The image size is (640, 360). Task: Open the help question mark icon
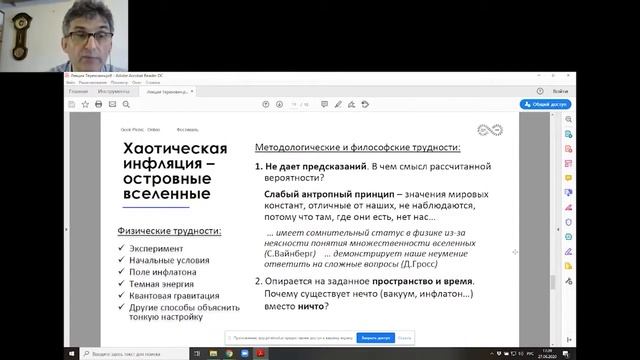point(540,91)
